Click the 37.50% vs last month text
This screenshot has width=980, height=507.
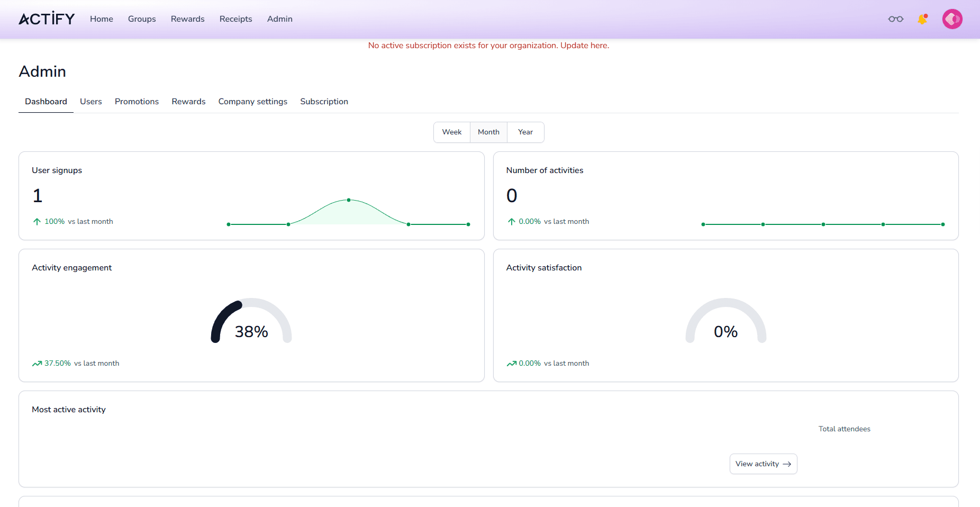82,364
